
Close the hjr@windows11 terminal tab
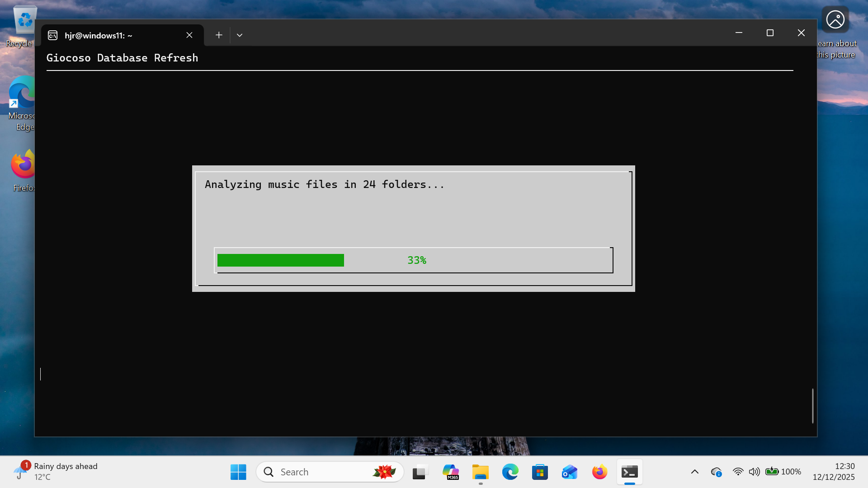pos(189,35)
